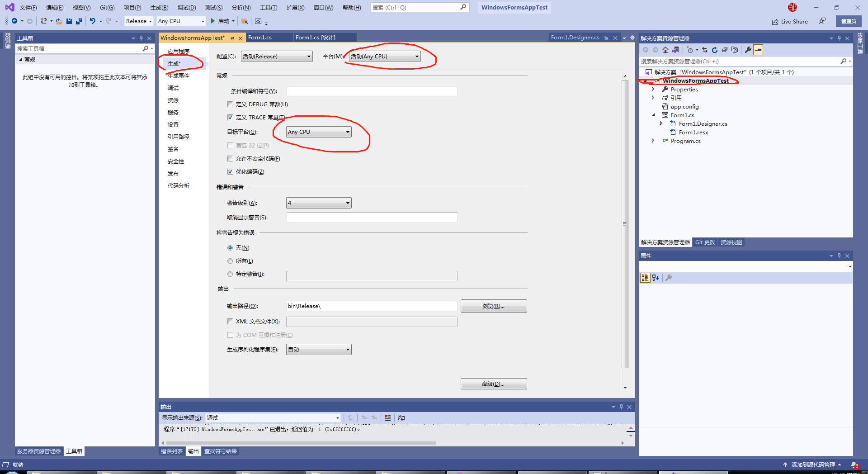The width and height of the screenshot is (868, 474).
Task: Enable the 定义 DEBUG 常数 checkbox
Action: (230, 104)
